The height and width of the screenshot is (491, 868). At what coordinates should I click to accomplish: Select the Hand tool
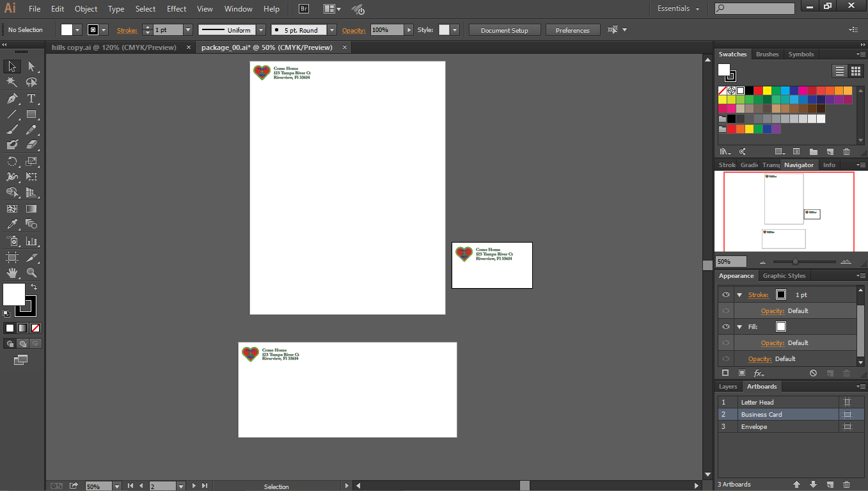tap(12, 273)
